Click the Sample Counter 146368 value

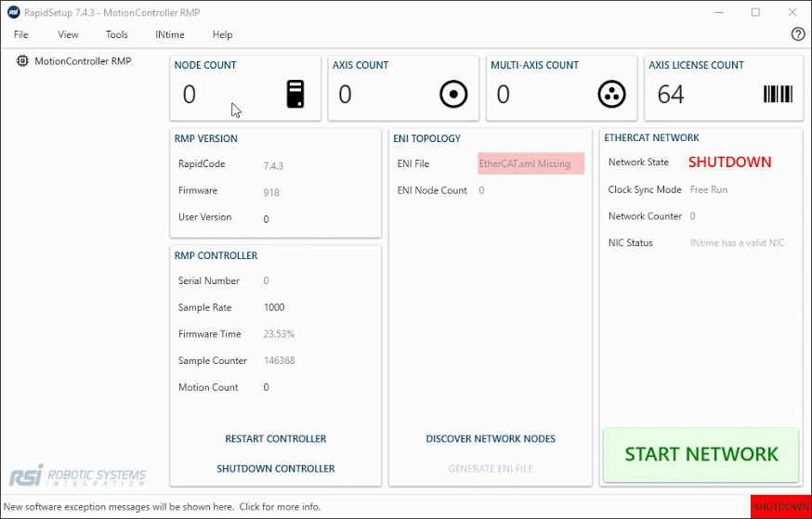(x=279, y=360)
